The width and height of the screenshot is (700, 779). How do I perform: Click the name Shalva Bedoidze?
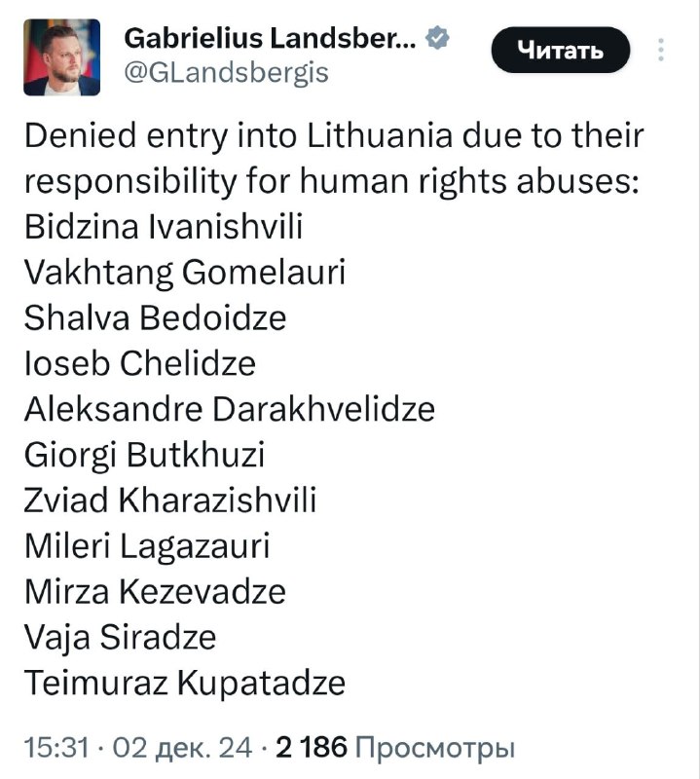pos(155,317)
